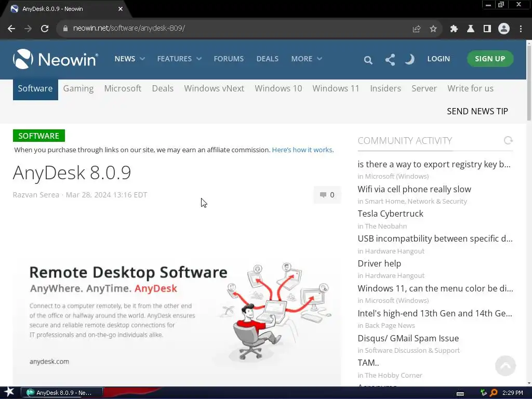
Task: Open the Tesla Cybertruck thread
Action: pyautogui.click(x=390, y=214)
